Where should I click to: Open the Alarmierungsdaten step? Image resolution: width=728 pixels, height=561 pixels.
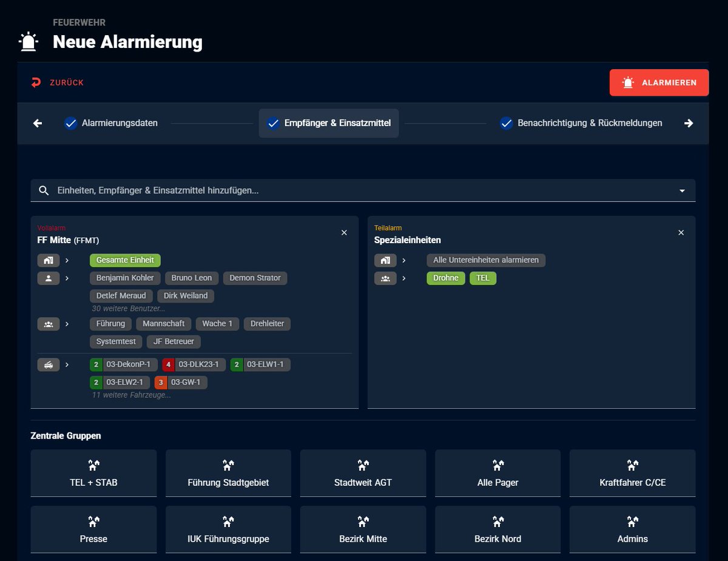[112, 123]
